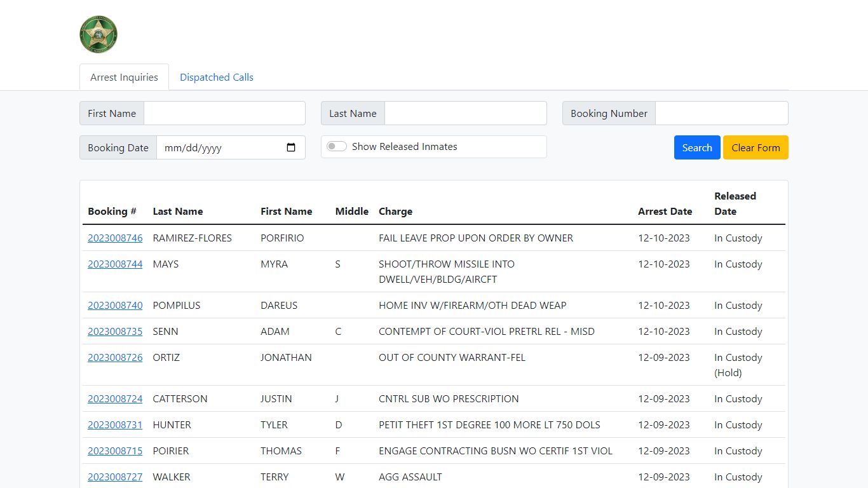
Task: Open the calendar picker in Booking Date
Action: pyautogui.click(x=291, y=147)
